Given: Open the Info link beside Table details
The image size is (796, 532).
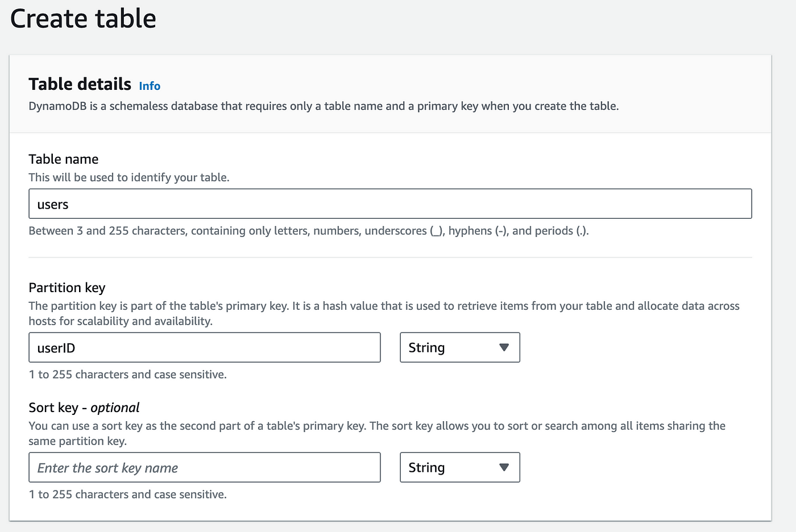Looking at the screenshot, I should (150, 86).
